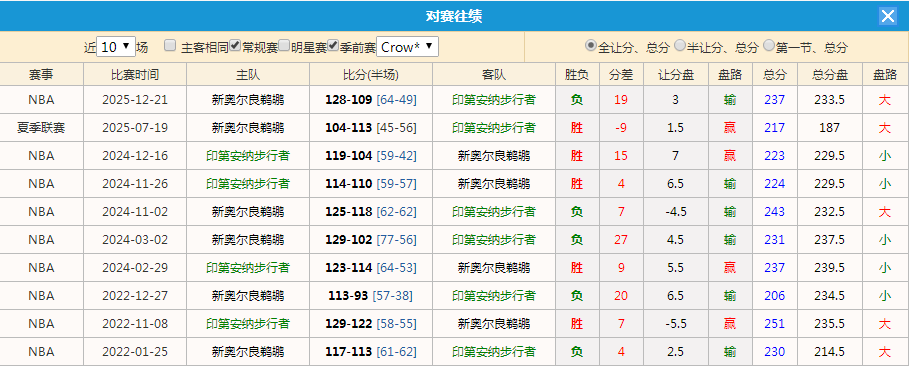Click the 赛事 column header
Image resolution: width=909 pixels, height=366 pixels.
(x=41, y=74)
